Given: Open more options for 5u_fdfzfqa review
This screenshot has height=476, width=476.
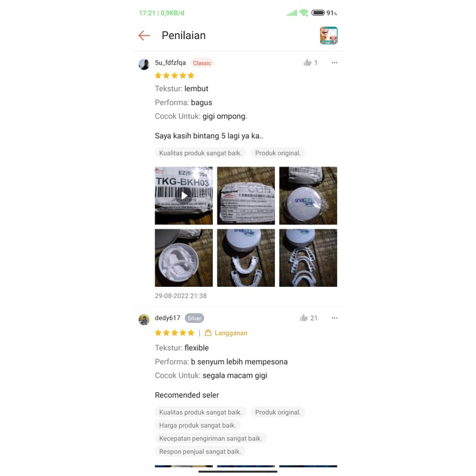Looking at the screenshot, I should (x=335, y=63).
